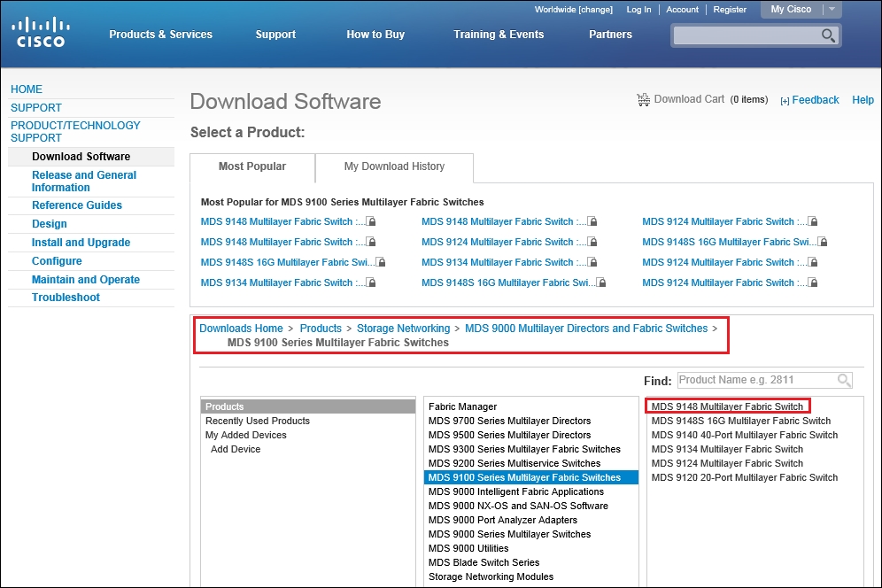Select MDS 9700 Series Multilayer Directors

(x=509, y=421)
